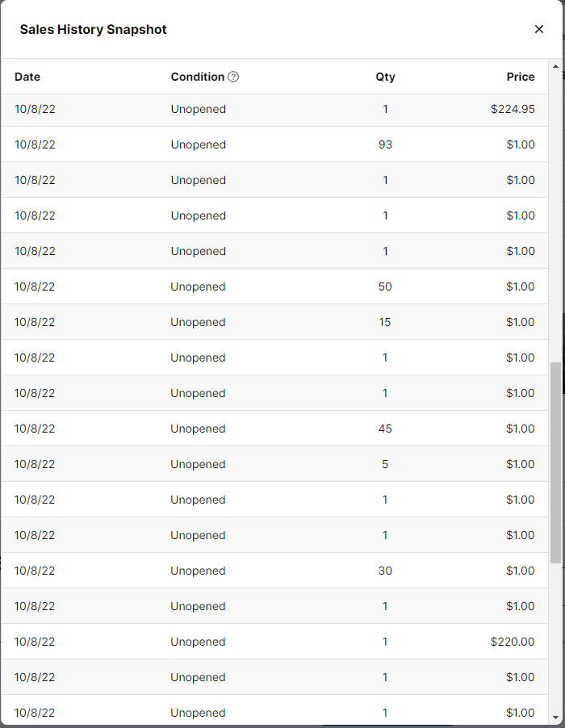The width and height of the screenshot is (565, 728).
Task: Click the Price column header
Action: [521, 77]
